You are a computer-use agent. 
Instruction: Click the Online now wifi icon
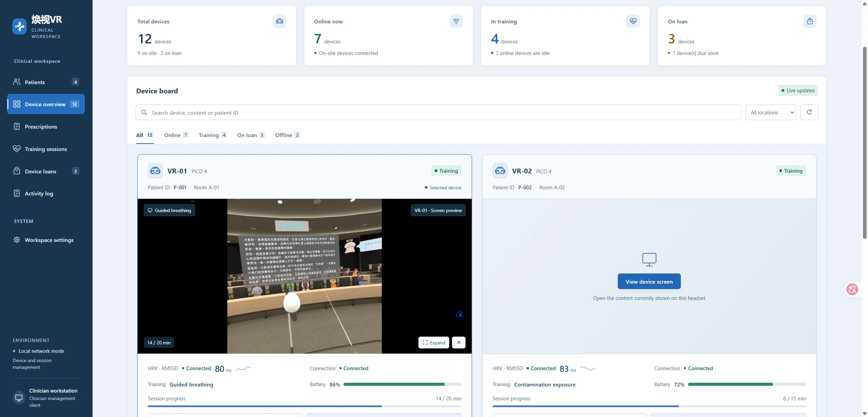click(456, 21)
